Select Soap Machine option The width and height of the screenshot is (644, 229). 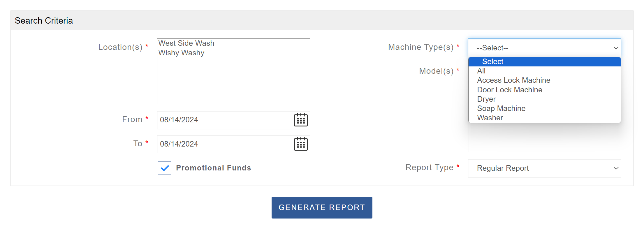[x=501, y=108]
